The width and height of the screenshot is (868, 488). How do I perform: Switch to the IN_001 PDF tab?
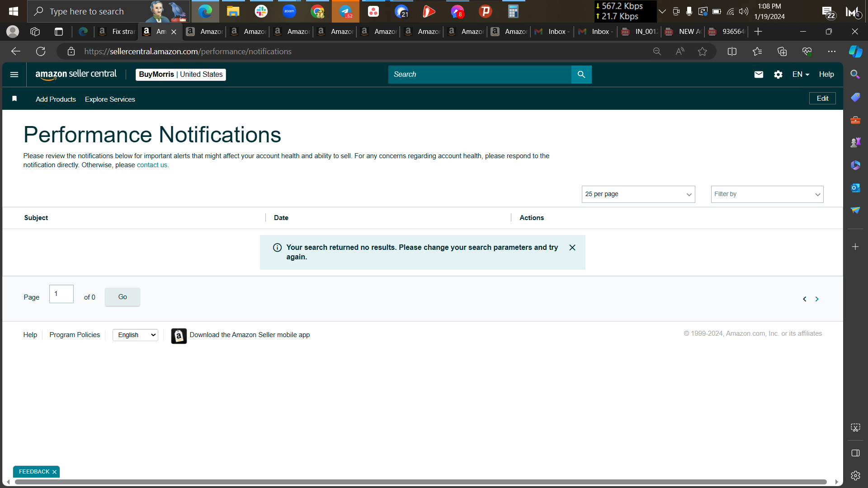click(x=639, y=32)
